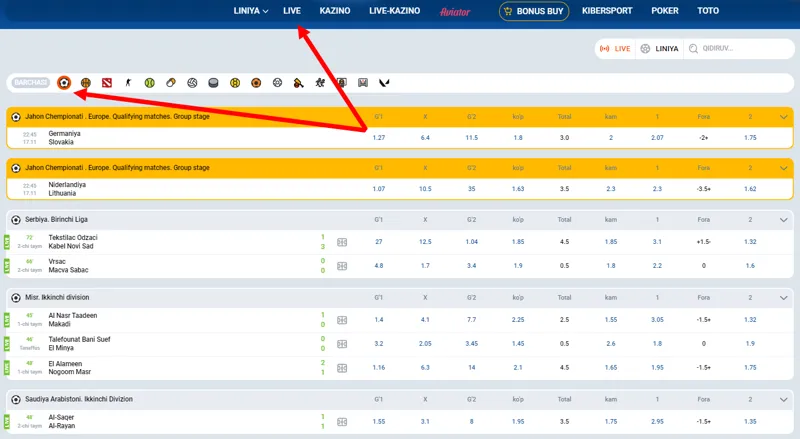Switch the match view to LINIYA
Image resolution: width=800 pixels, height=439 pixels.
tap(660, 48)
